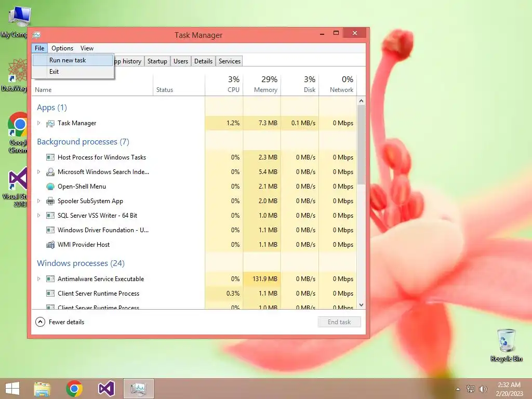Sort by the Status column header
Image resolution: width=532 pixels, height=399 pixels.
coord(179,84)
